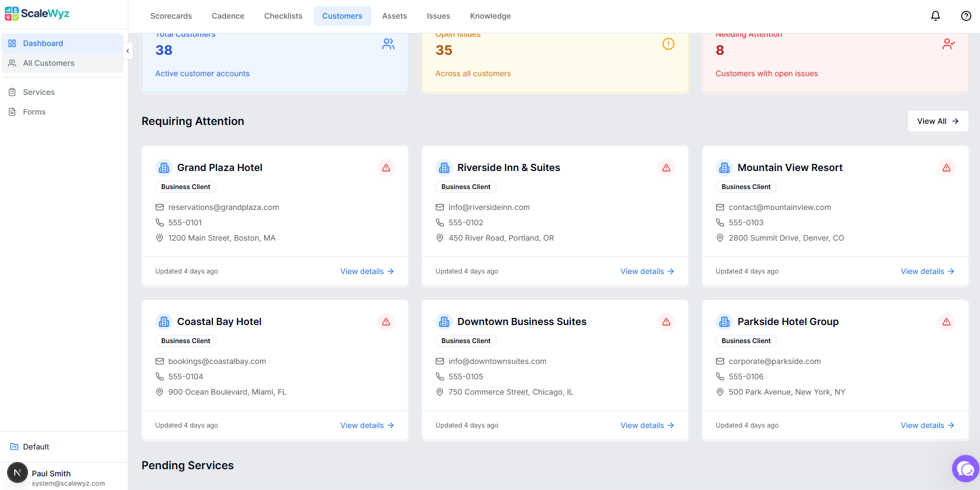This screenshot has width=980, height=490.
Task: Click the Downtown Business Suites warning icon
Action: tap(666, 322)
